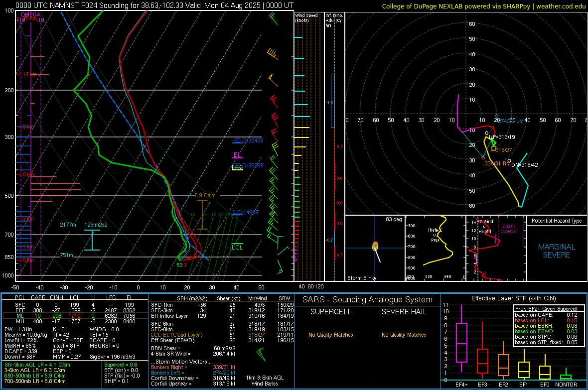Click the SARS - Sounding Analogue System header

click(x=368, y=300)
